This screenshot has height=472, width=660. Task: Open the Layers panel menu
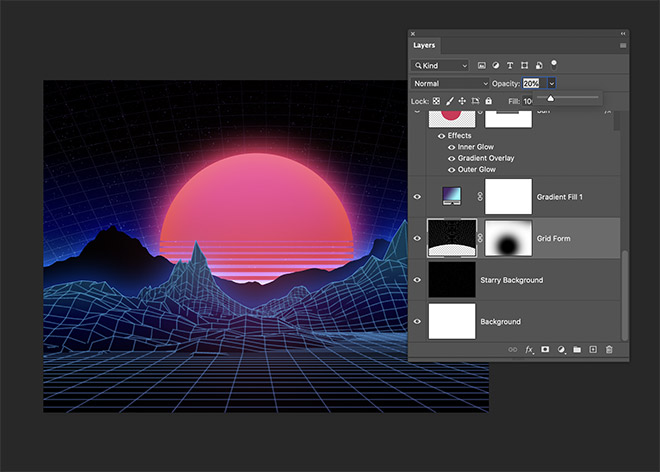click(622, 45)
